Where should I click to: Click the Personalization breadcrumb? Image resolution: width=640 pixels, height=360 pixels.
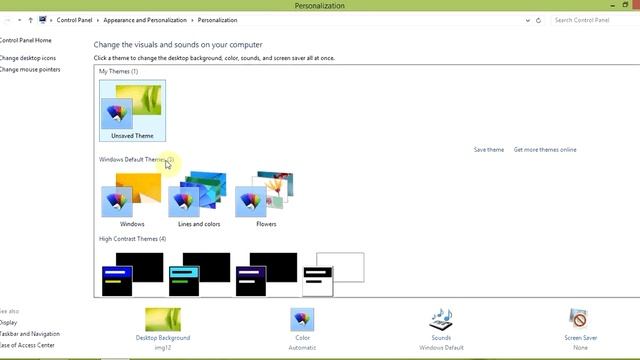(x=218, y=20)
